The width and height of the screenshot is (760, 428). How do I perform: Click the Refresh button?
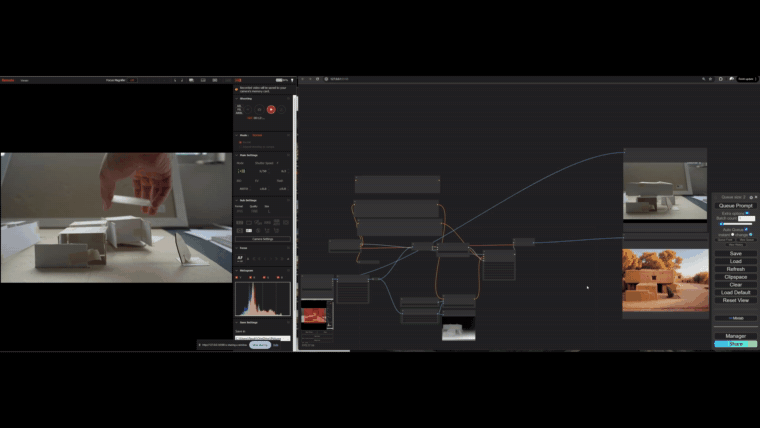point(735,269)
